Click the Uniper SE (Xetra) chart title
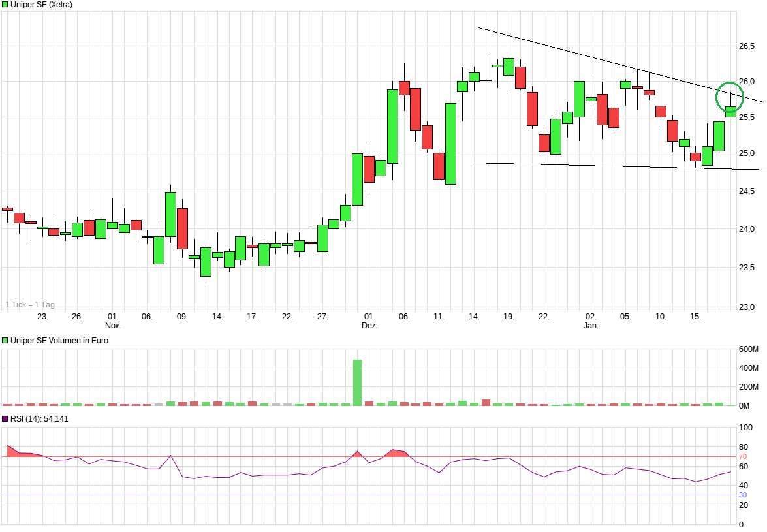The height and width of the screenshot is (532, 767). (41, 5)
